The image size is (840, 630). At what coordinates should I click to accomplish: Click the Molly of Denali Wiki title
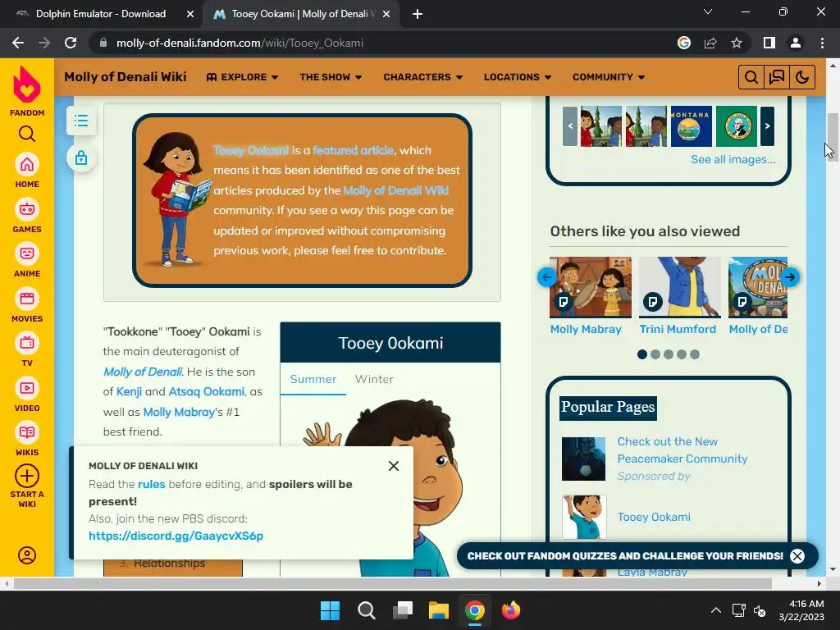[x=126, y=77]
